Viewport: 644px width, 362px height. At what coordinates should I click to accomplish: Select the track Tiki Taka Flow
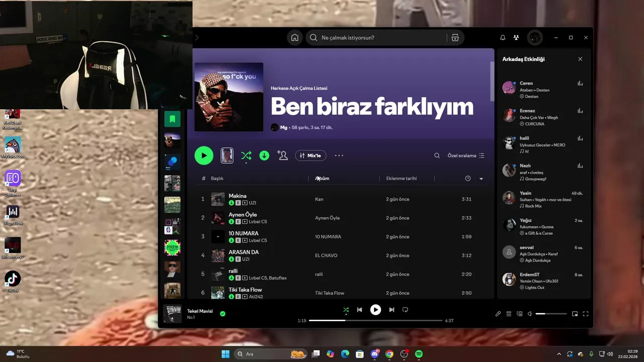pyautogui.click(x=245, y=290)
